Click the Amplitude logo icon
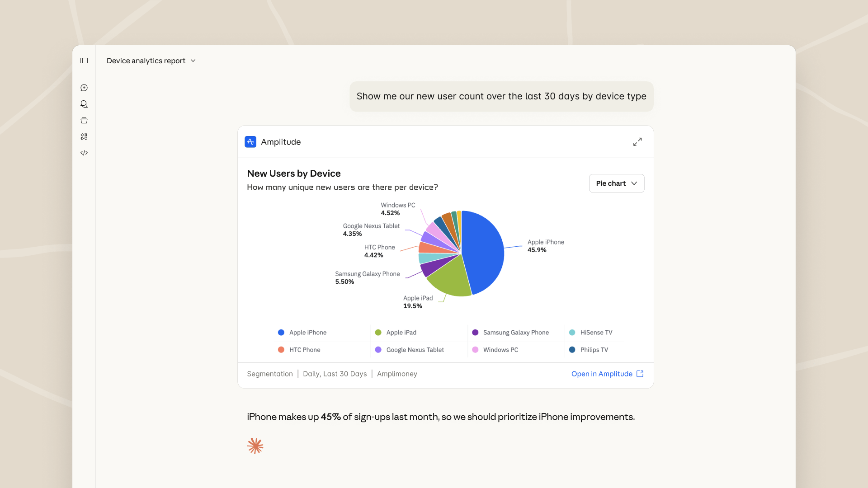Viewport: 868px width, 488px height. coord(250,142)
